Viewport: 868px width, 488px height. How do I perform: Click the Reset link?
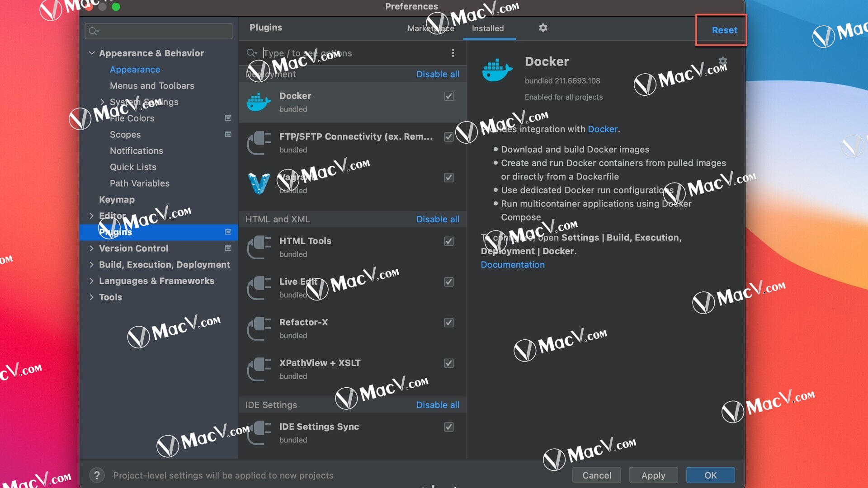tap(724, 30)
